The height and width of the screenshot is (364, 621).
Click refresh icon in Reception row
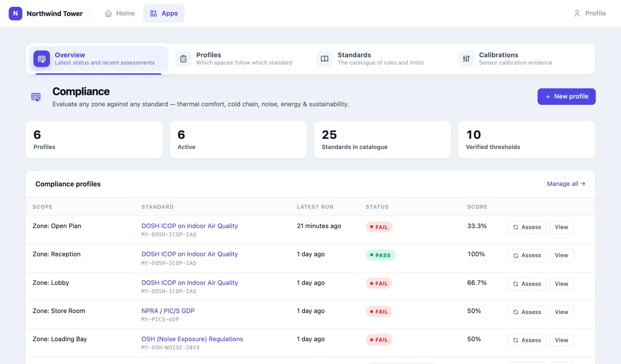click(516, 256)
